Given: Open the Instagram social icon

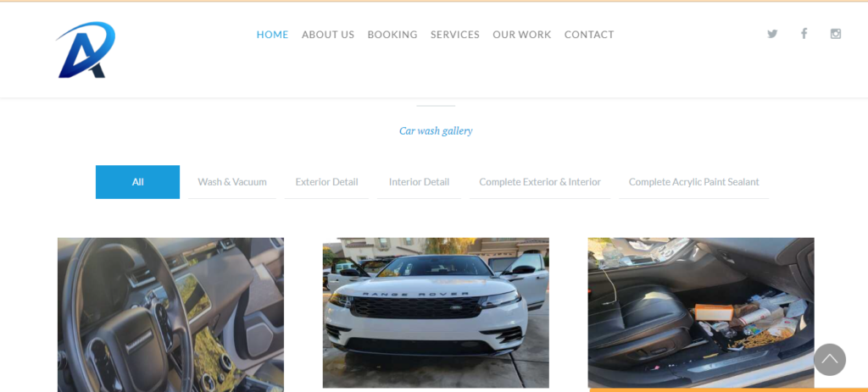Looking at the screenshot, I should [x=835, y=34].
